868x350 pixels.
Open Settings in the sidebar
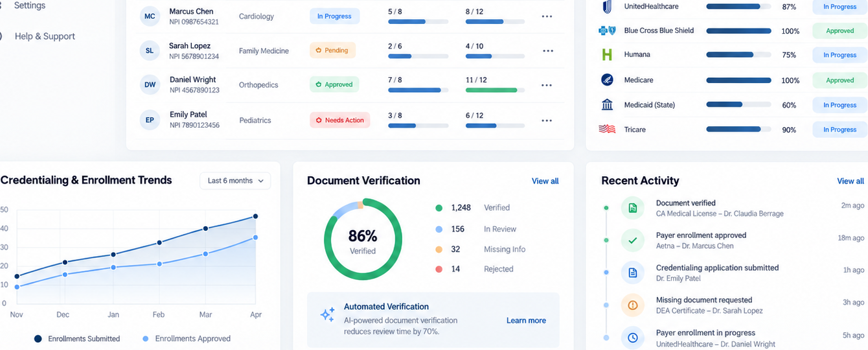[x=30, y=5]
